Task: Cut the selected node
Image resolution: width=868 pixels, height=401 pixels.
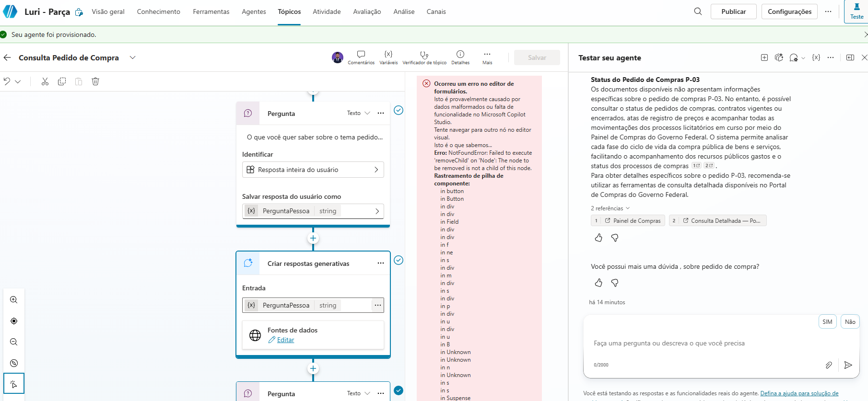Action: (x=45, y=81)
